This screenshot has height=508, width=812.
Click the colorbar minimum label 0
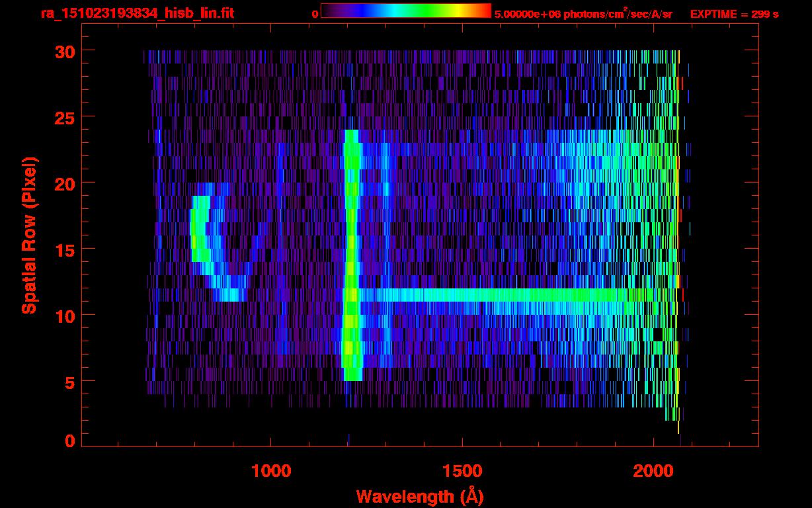pos(315,14)
